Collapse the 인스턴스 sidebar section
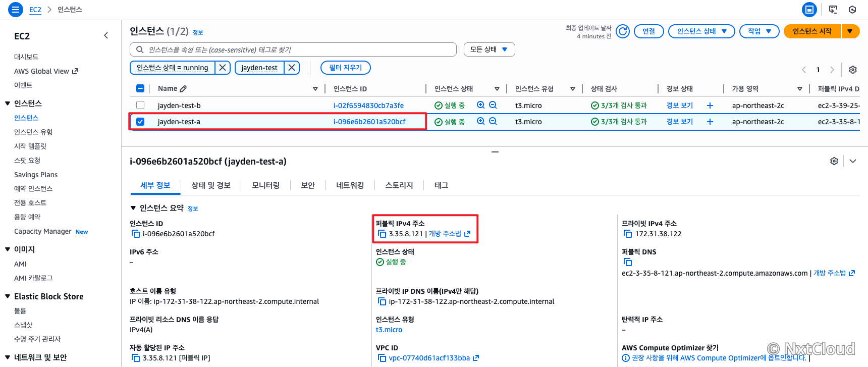This screenshot has width=868, height=367. coord(8,103)
